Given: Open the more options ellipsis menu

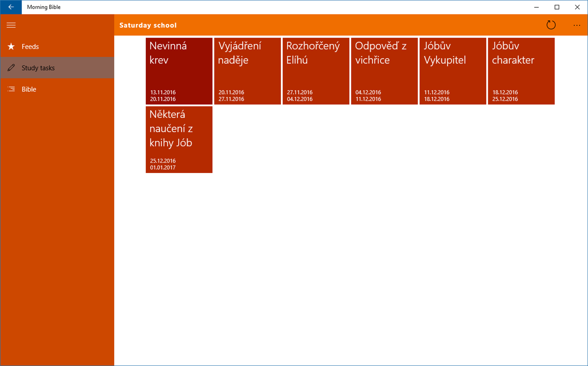Looking at the screenshot, I should coord(577,25).
